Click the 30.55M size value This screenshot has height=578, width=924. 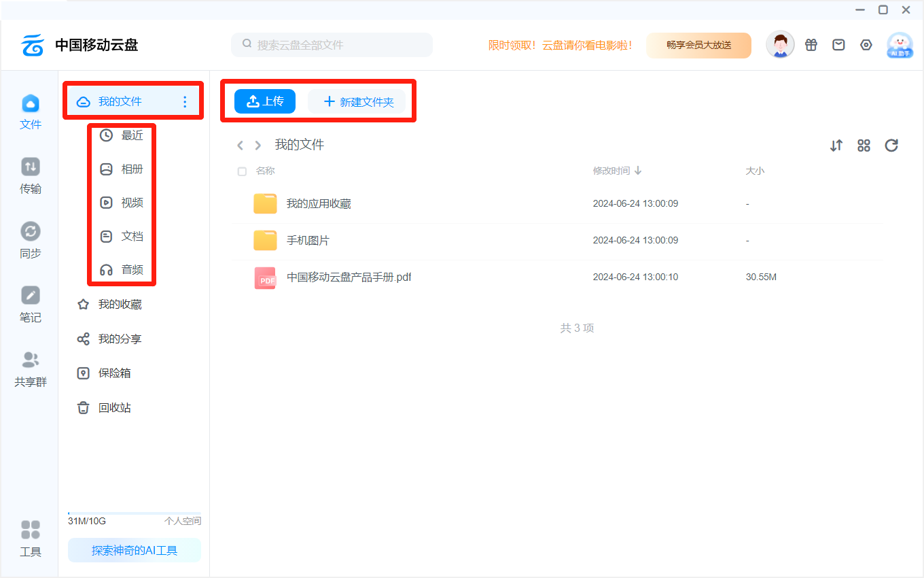coord(761,277)
